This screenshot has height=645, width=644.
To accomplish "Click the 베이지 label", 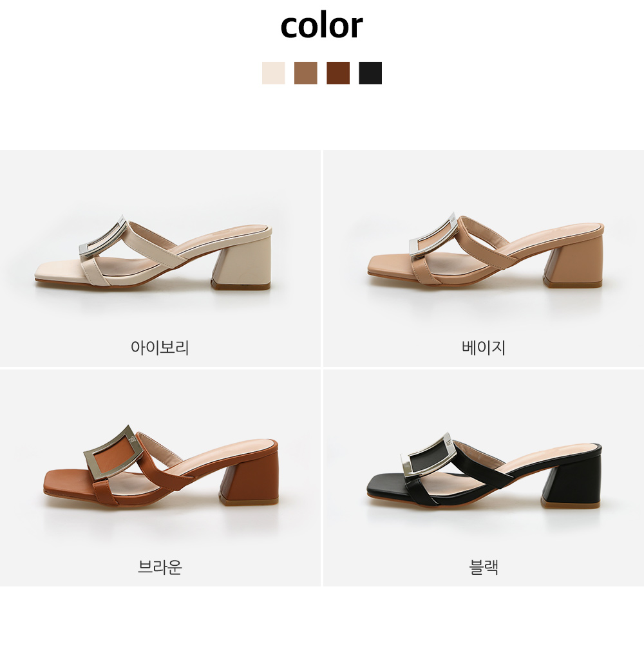I will 484,348.
